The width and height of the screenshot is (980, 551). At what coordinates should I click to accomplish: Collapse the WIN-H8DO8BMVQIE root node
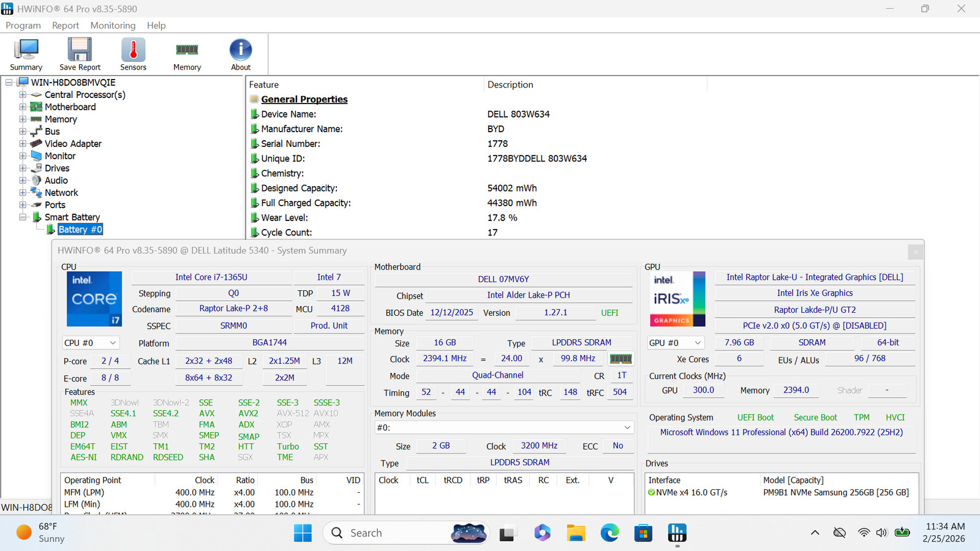(x=9, y=82)
